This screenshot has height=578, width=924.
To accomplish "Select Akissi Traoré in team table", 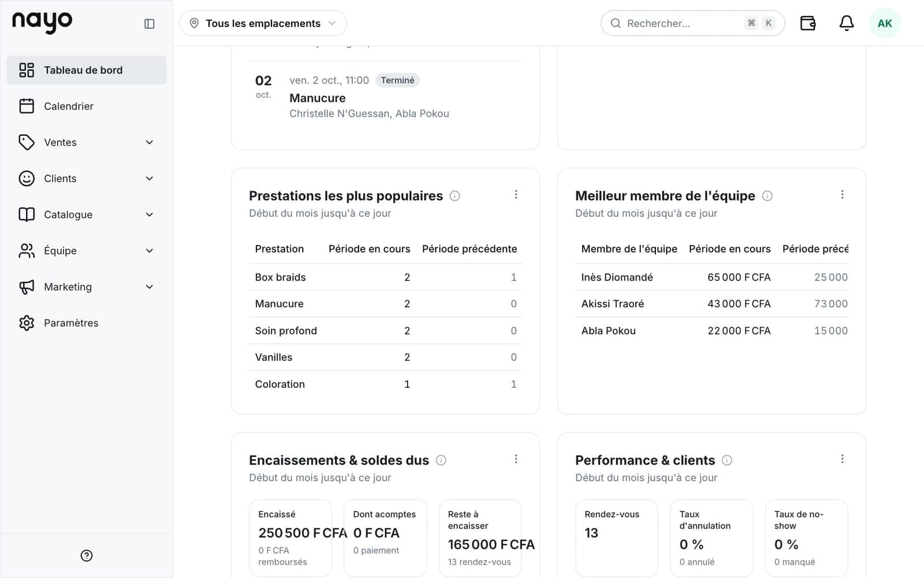I will [x=711, y=304].
